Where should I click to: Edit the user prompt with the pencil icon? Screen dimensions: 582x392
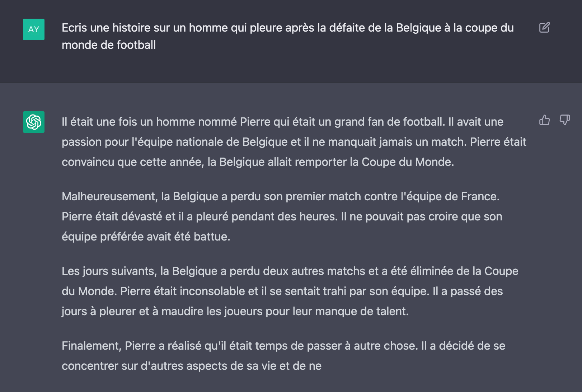click(544, 28)
